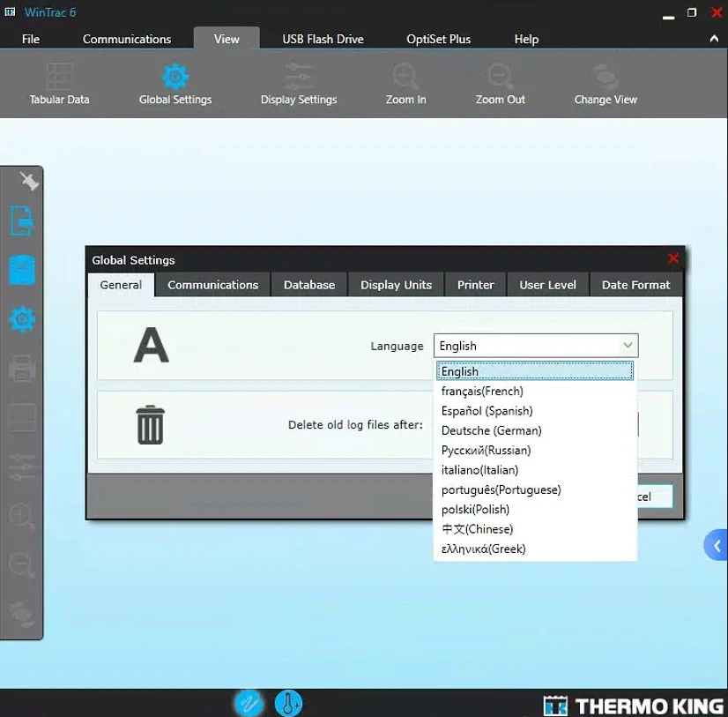Image resolution: width=728 pixels, height=717 pixels.
Task: Select português(Portuguese) language option
Action: 535,489
